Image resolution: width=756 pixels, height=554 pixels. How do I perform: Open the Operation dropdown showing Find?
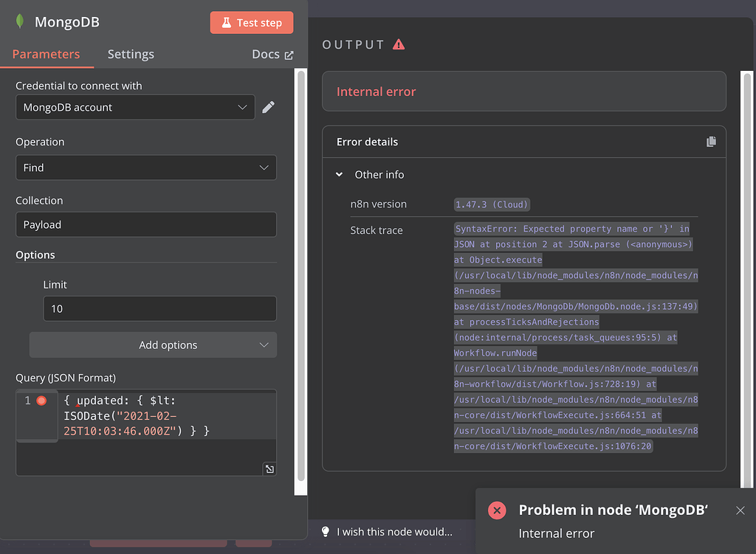coord(145,167)
